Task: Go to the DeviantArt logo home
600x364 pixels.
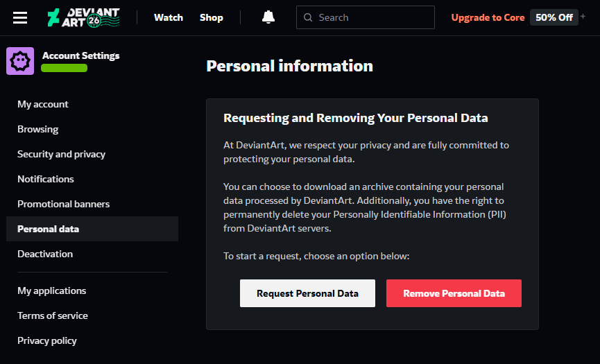Action: pyautogui.click(x=84, y=17)
